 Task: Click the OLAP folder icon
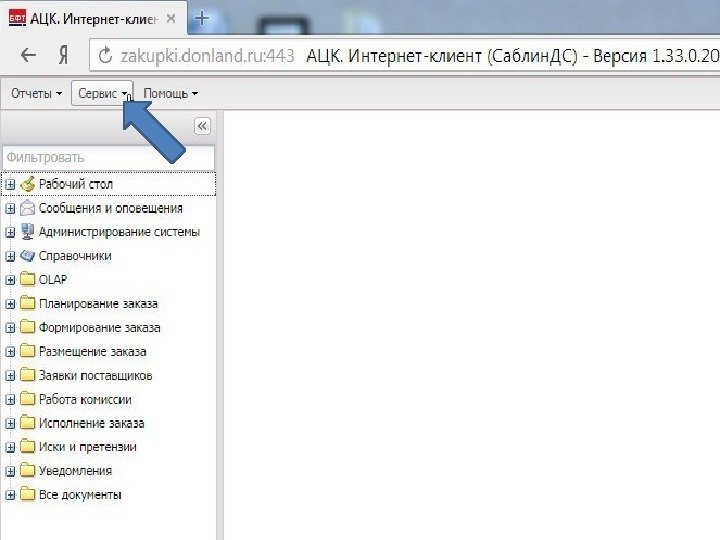pos(28,279)
